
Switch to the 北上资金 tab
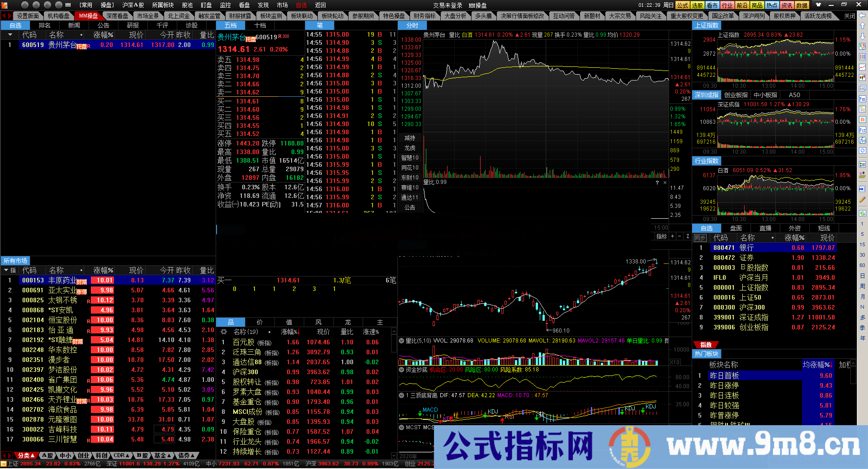point(179,16)
